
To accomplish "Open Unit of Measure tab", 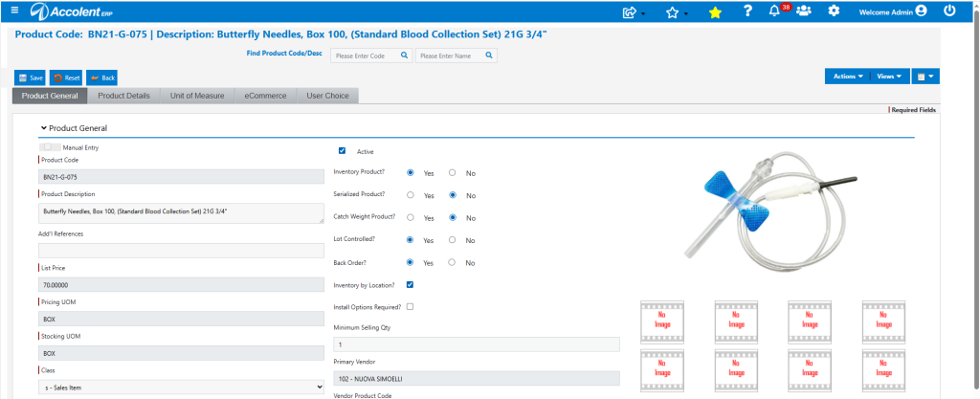I will point(197,96).
